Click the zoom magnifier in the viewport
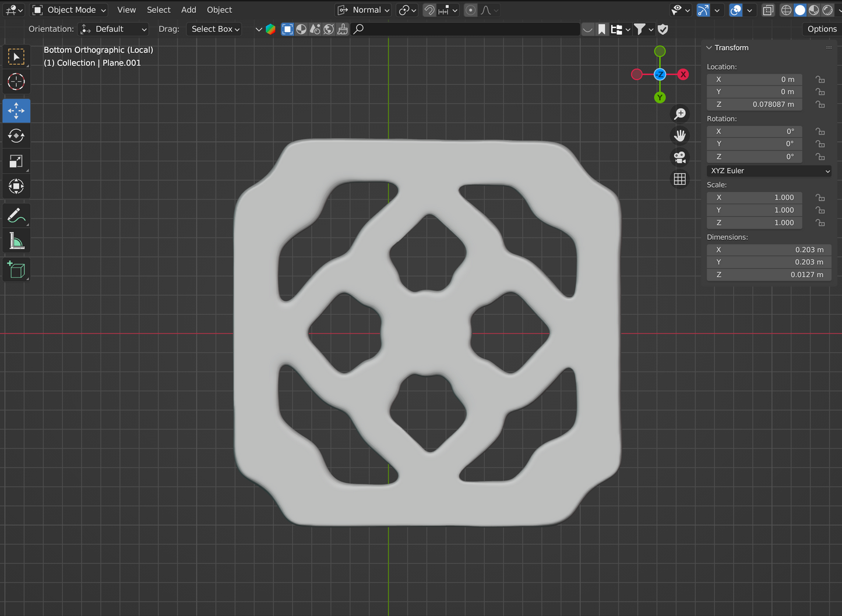The image size is (842, 616). tap(679, 114)
